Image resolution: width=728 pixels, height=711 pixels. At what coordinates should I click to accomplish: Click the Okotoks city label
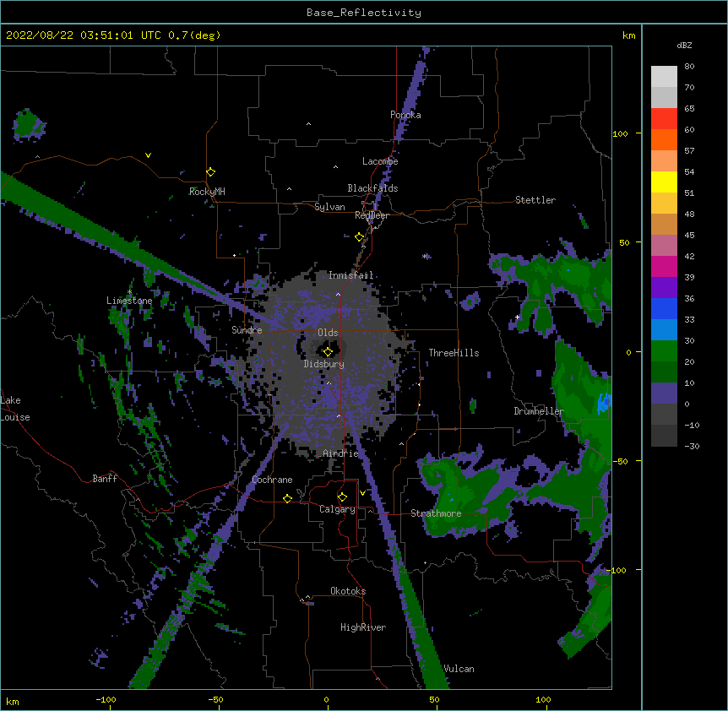point(348,591)
